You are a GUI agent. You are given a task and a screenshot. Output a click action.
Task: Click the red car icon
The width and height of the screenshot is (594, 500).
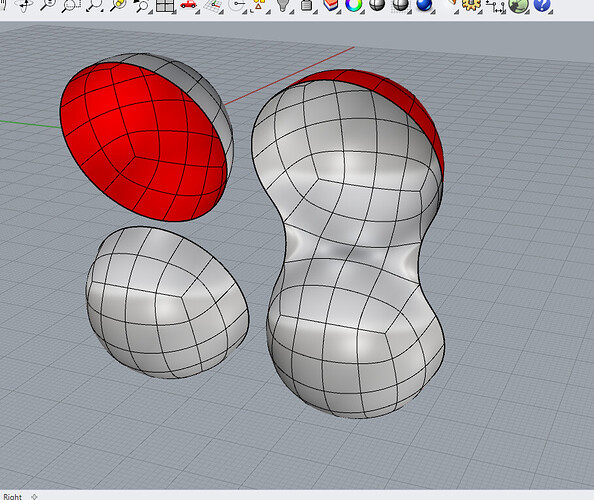[x=188, y=4]
